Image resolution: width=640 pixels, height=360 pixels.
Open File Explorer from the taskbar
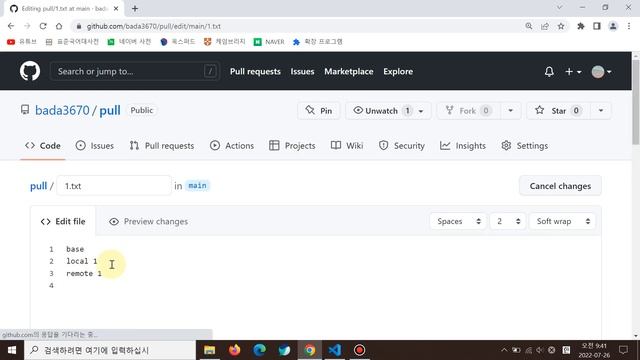[209, 350]
